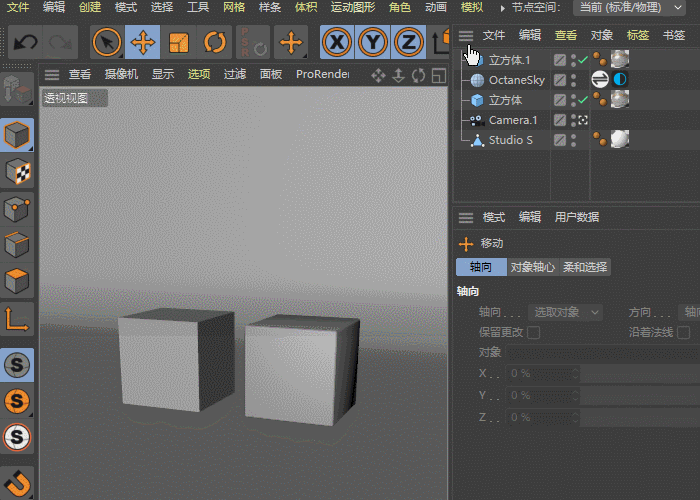This screenshot has height=500, width=700.
Task: Open attribute manager 用户数据 menu
Action: pos(577,217)
